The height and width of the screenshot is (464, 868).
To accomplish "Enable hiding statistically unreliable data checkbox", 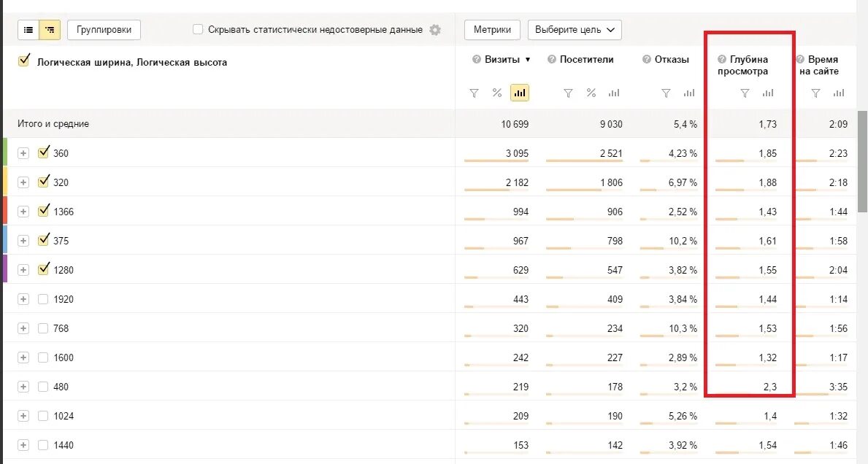I will 198,30.
